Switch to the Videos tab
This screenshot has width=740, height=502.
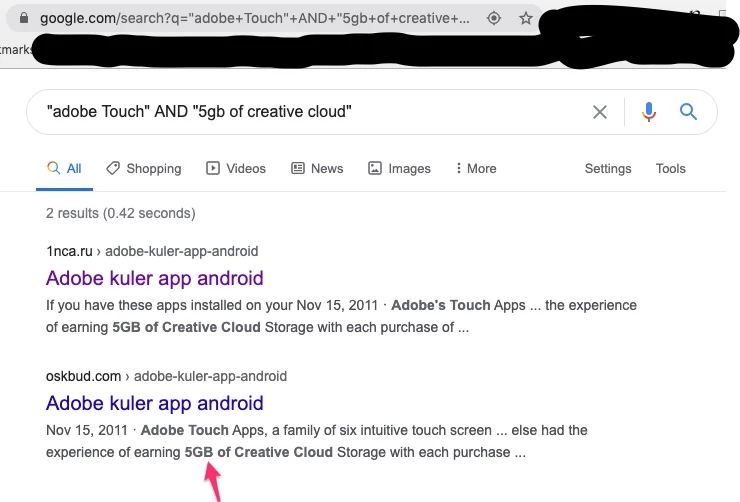point(236,168)
